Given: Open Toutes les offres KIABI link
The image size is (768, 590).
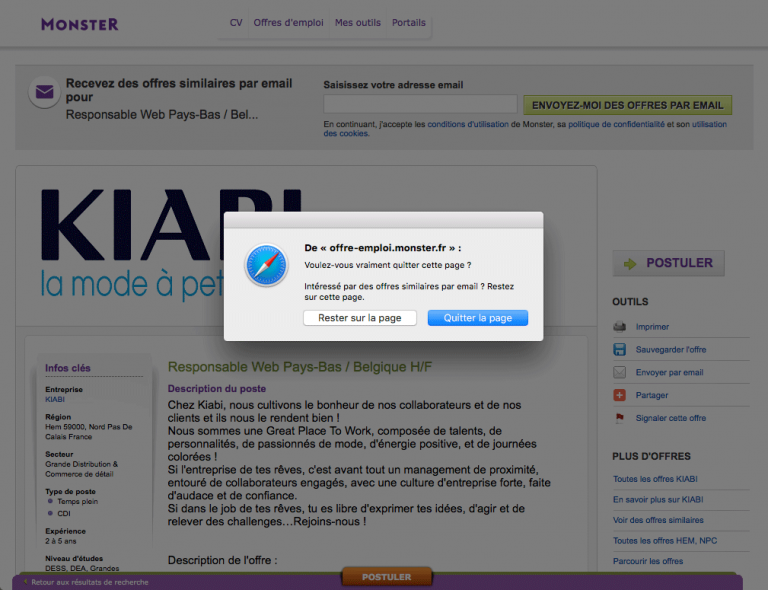Looking at the screenshot, I should point(655,479).
